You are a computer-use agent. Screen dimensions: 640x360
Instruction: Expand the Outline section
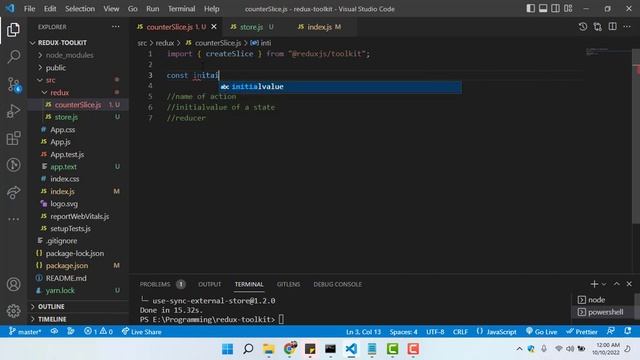point(51,307)
